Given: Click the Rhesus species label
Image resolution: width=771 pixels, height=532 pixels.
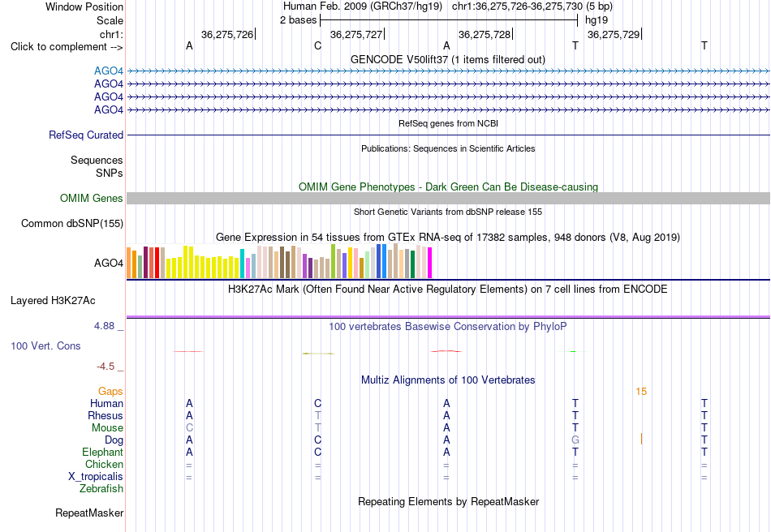Looking at the screenshot, I should coord(106,415).
